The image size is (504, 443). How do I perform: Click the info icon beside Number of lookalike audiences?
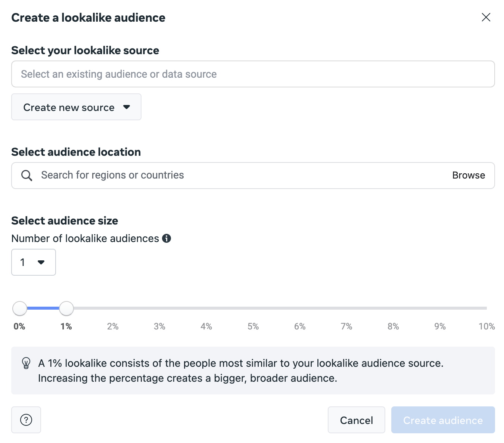(x=167, y=238)
